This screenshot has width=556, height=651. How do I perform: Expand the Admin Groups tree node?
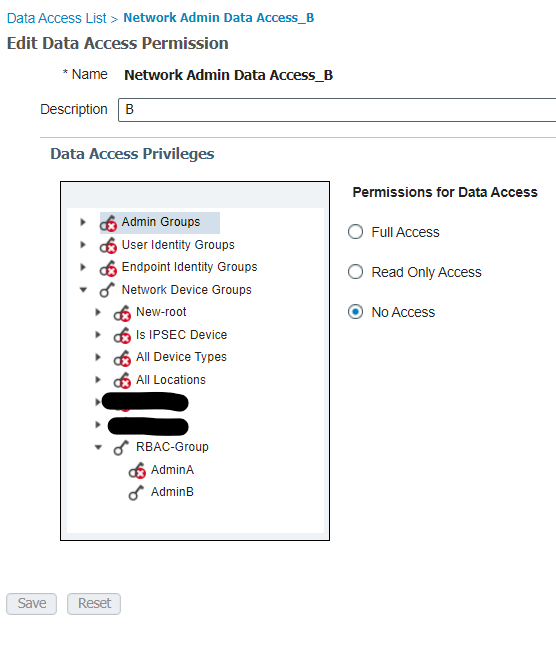pos(83,222)
